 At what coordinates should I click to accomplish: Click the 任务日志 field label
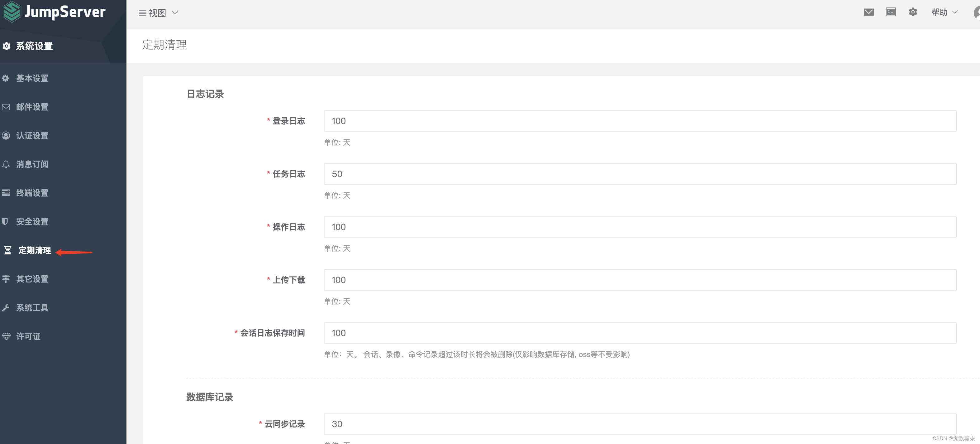[x=289, y=174]
